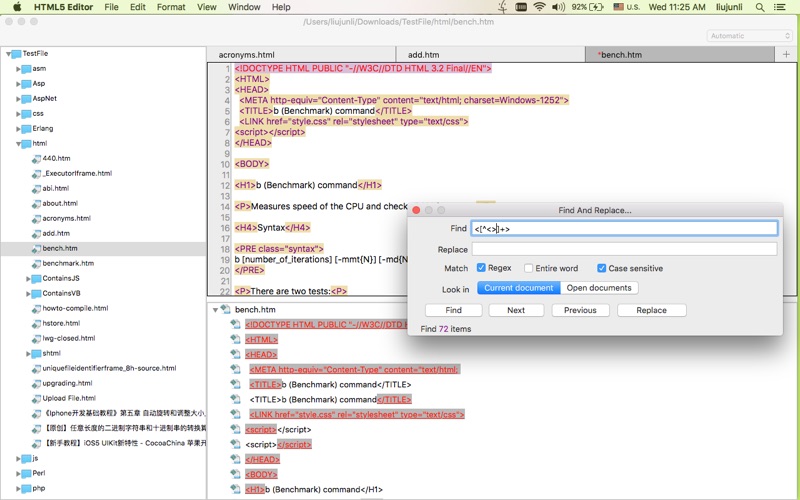Click folder icon of ContainsJS
Screen dimensions: 800x500
coord(36,279)
